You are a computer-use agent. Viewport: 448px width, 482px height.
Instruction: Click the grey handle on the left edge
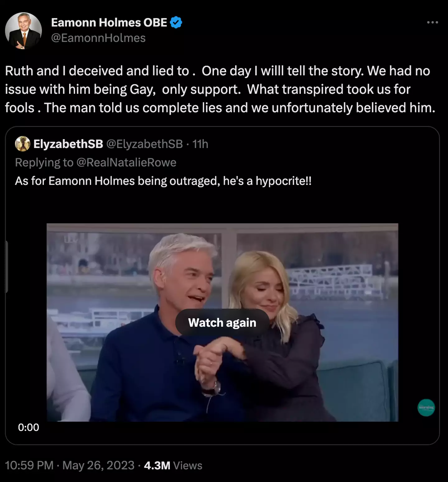tap(6, 267)
